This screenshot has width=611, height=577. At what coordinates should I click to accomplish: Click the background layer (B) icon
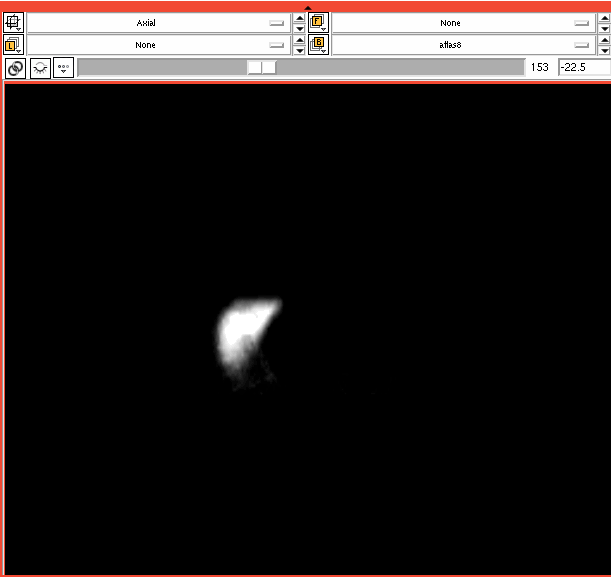pyautogui.click(x=318, y=45)
